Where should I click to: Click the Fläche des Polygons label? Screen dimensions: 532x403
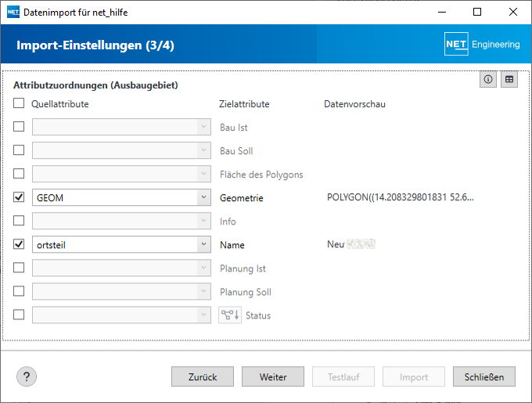tap(261, 175)
